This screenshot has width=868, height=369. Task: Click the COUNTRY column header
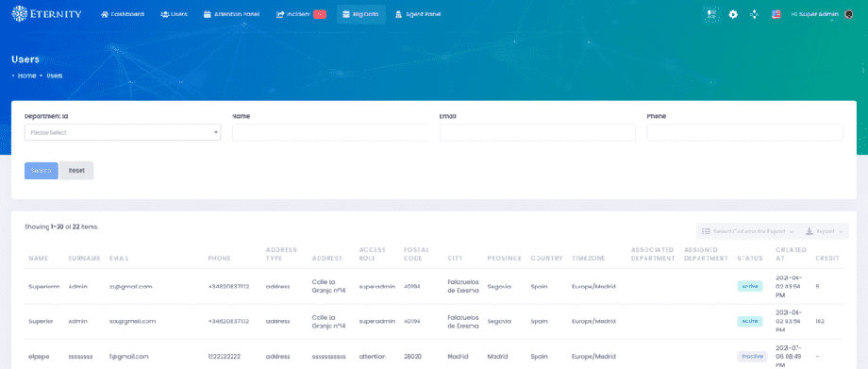(546, 259)
